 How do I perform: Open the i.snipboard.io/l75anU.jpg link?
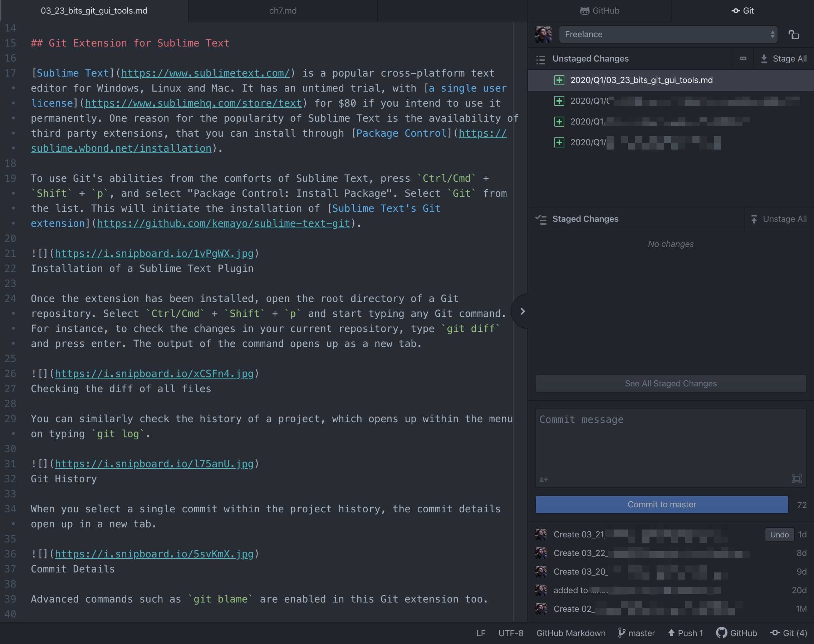click(x=154, y=464)
